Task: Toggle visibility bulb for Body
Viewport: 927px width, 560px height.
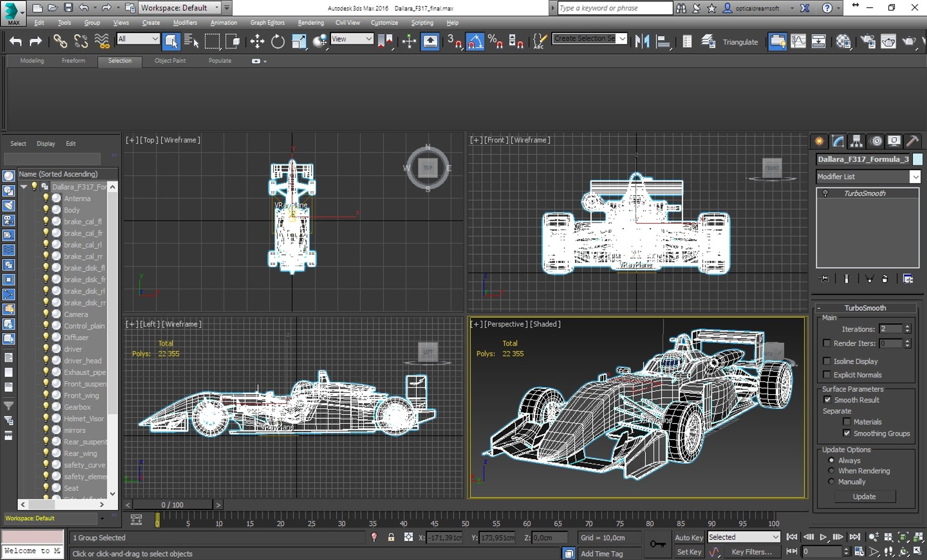Action: (46, 210)
